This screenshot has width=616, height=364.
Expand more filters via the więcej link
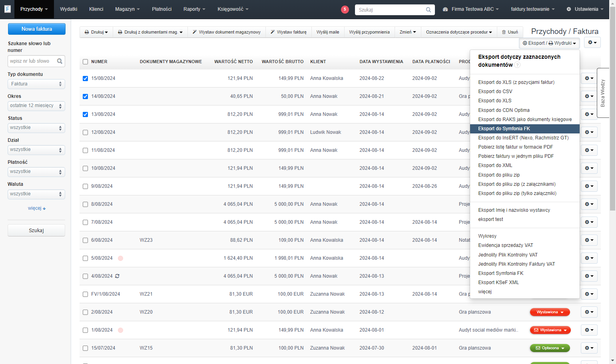click(x=37, y=208)
